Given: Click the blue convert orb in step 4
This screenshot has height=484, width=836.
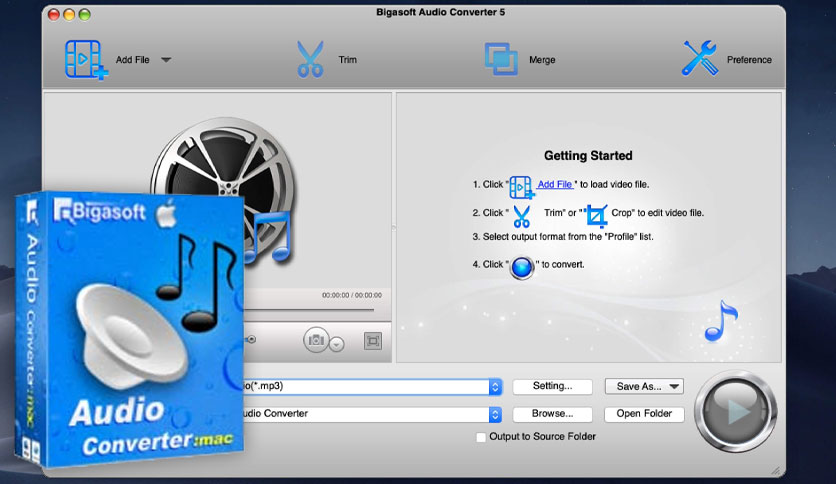Looking at the screenshot, I should (x=522, y=268).
